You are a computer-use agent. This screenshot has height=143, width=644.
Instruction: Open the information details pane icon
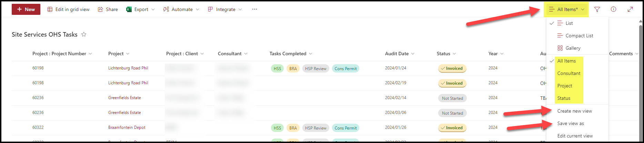pos(614,9)
